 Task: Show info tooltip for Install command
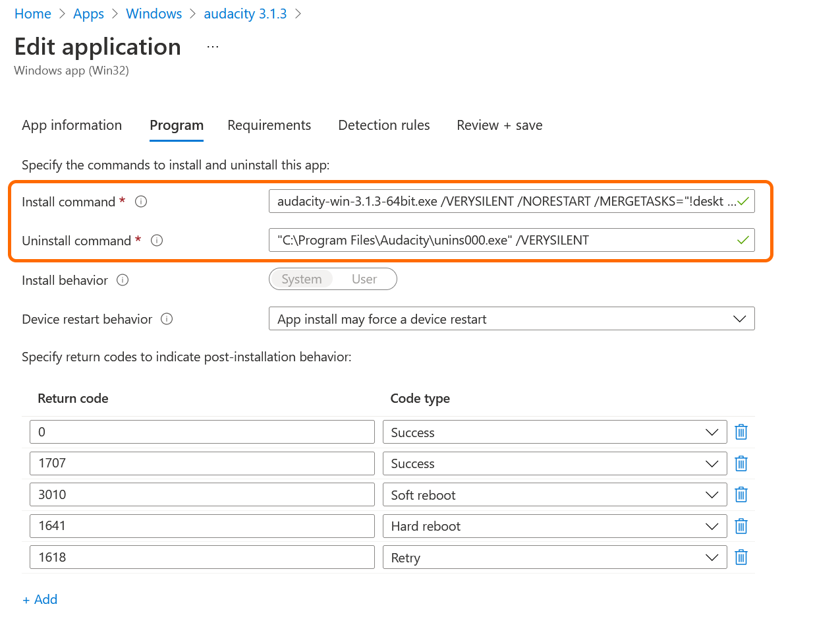(x=140, y=202)
